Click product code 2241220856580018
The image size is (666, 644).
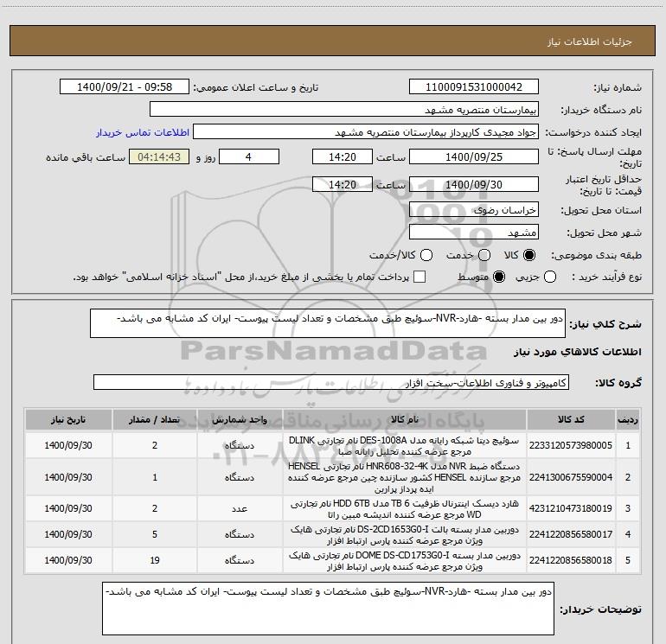pos(571,560)
